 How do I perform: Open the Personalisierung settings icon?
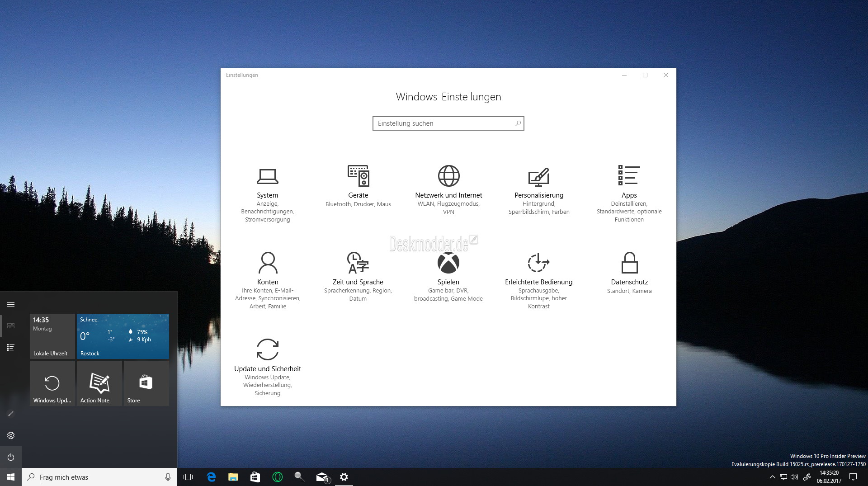538,177
